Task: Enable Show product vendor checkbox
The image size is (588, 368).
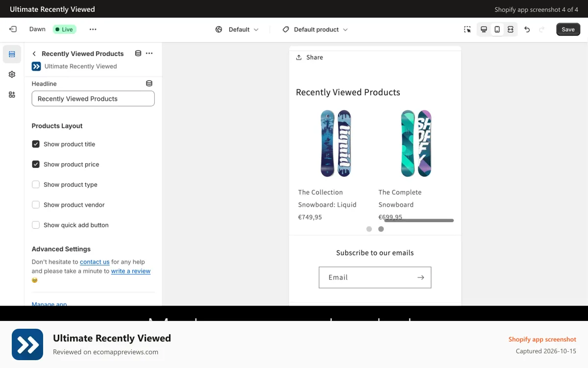Action: [36, 205]
